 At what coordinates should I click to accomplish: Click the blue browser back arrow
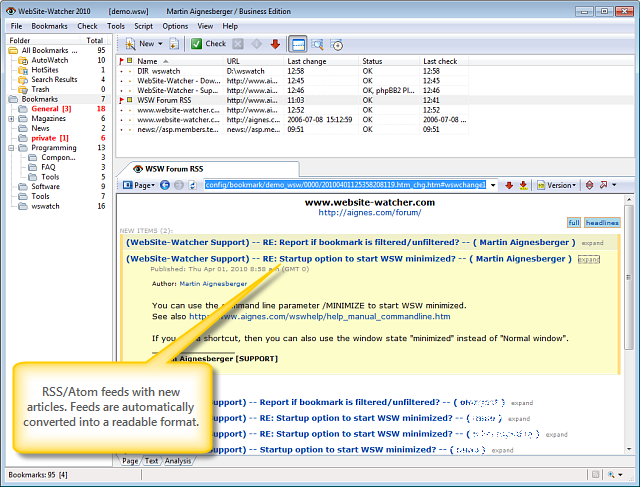click(x=165, y=185)
